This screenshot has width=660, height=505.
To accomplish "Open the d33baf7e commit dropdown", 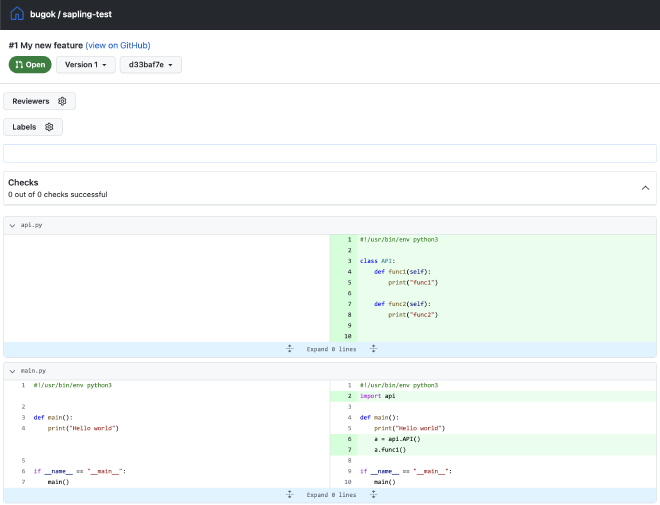I will coord(150,65).
